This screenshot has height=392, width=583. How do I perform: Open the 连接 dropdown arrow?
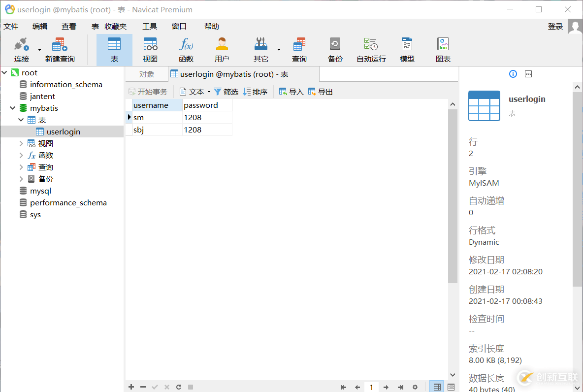coord(39,50)
